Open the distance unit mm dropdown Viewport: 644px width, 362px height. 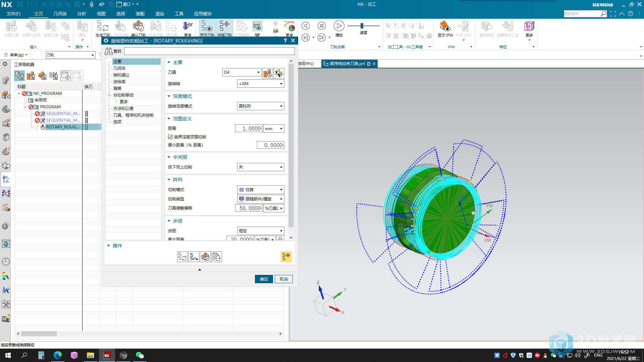(x=274, y=129)
